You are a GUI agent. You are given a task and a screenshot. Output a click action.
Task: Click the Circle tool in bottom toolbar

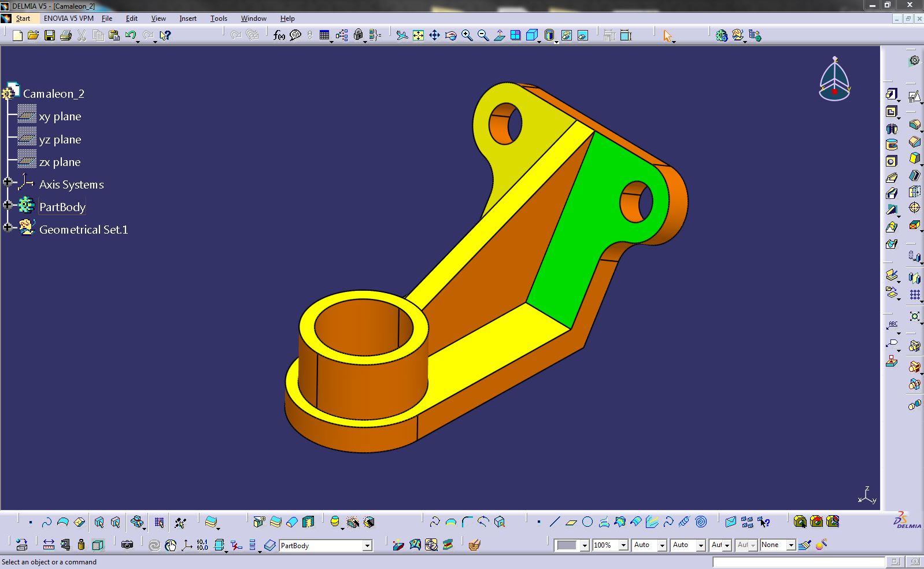point(587,522)
